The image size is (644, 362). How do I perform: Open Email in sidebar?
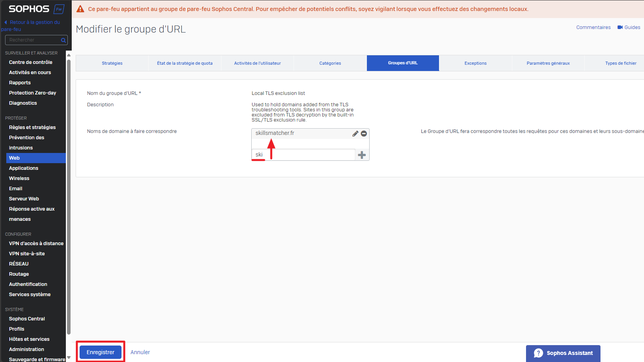point(16,189)
